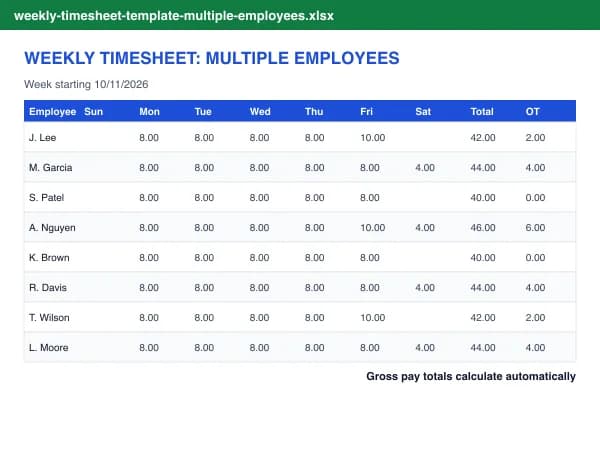Select S. Patel's OT 0.00 cell
600x450 pixels.
(535, 197)
